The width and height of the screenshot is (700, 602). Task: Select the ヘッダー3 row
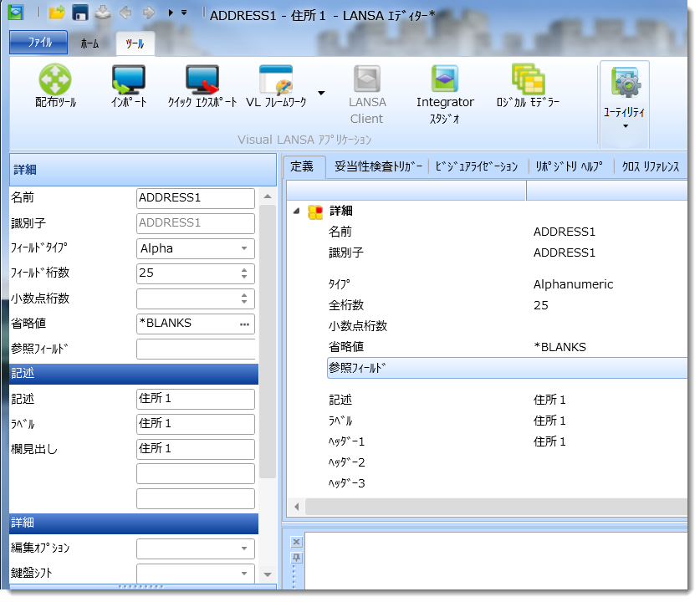pos(508,484)
